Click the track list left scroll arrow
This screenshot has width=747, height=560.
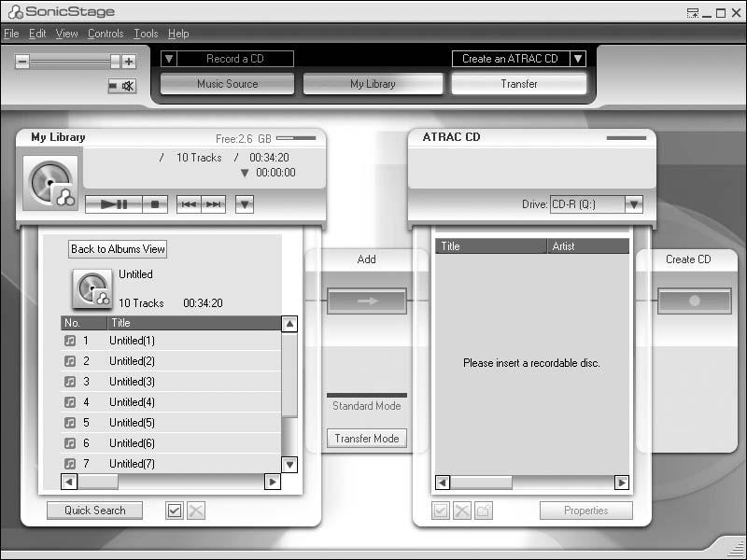69,482
